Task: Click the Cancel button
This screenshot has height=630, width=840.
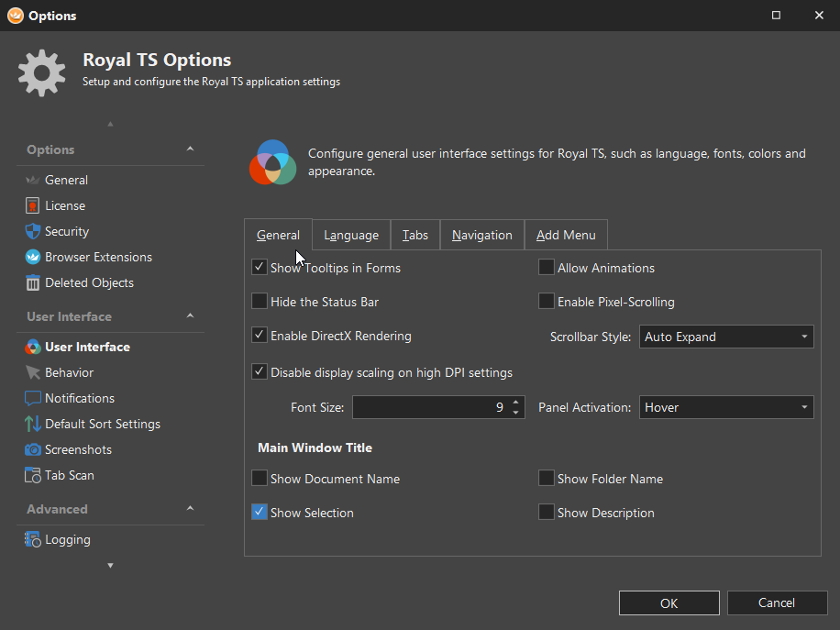Action: tap(777, 602)
